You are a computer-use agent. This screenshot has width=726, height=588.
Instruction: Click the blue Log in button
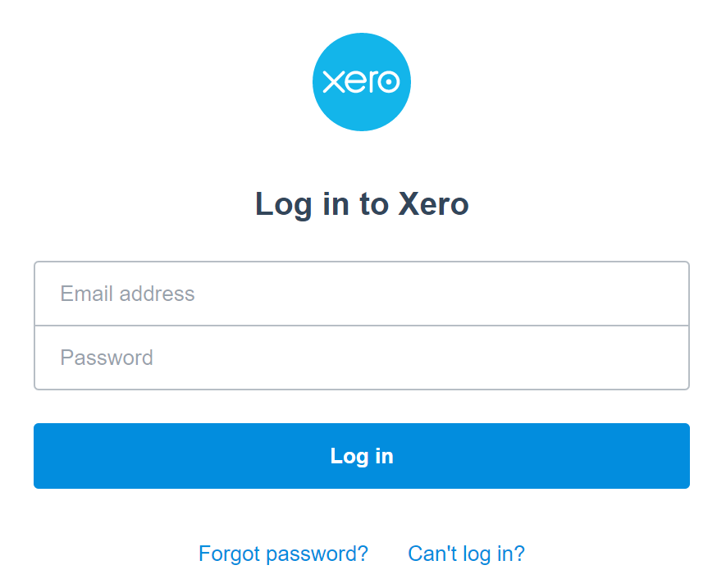(x=362, y=456)
